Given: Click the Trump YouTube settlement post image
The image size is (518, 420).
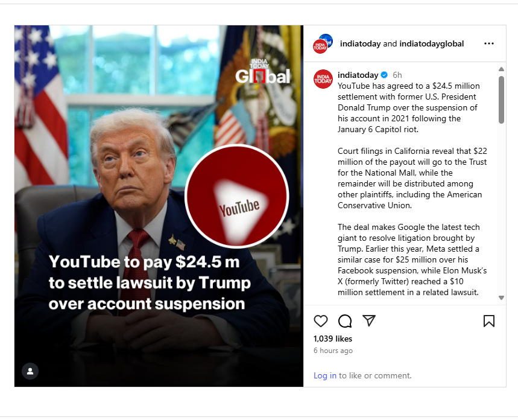Looking at the screenshot, I should coord(159,206).
